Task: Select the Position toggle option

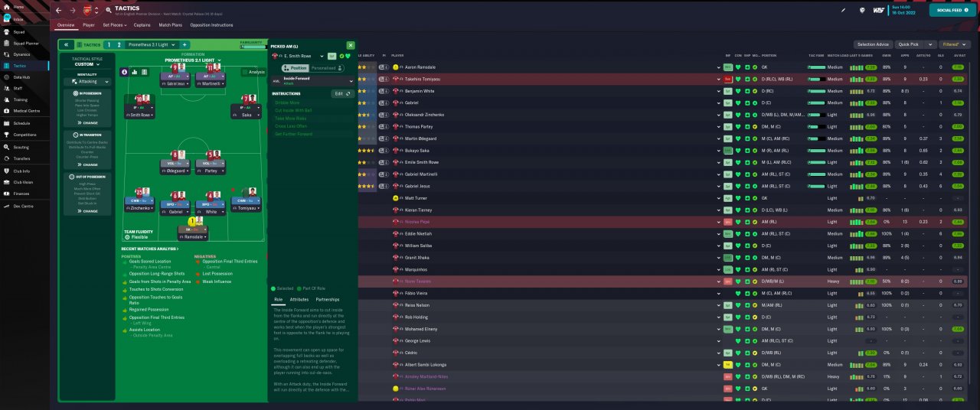Action: click(x=296, y=68)
